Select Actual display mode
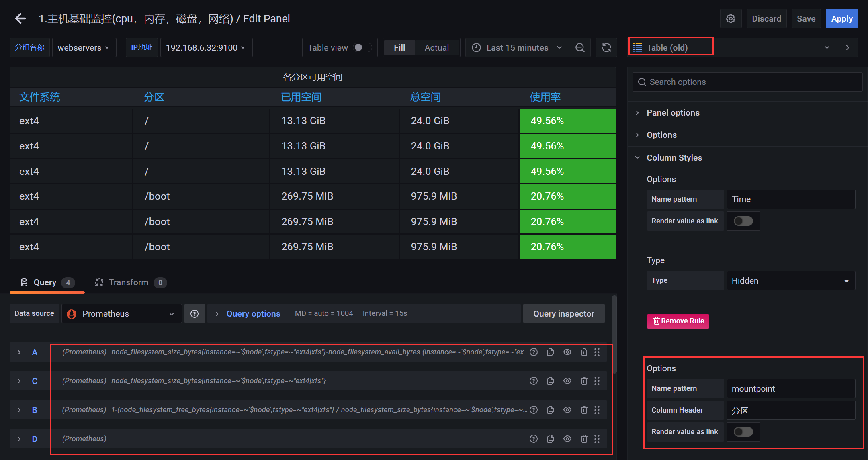The width and height of the screenshot is (868, 460). click(x=437, y=48)
